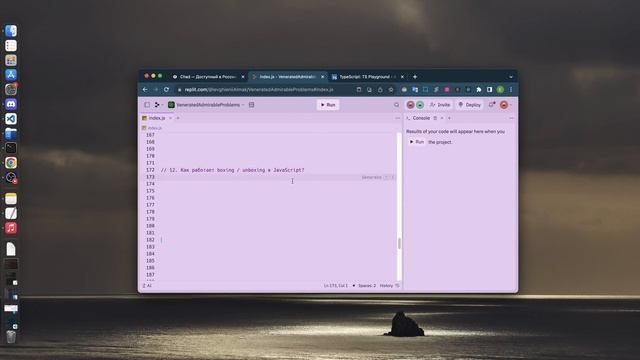The height and width of the screenshot is (360, 640).
Task: Open the Chrome extensions puzzle icon
Action: click(x=479, y=89)
